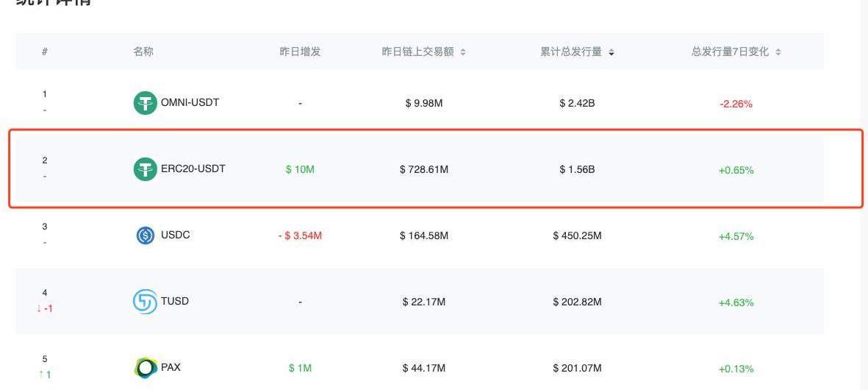Sort by 昨日链上交易额 column arrows

463,52
